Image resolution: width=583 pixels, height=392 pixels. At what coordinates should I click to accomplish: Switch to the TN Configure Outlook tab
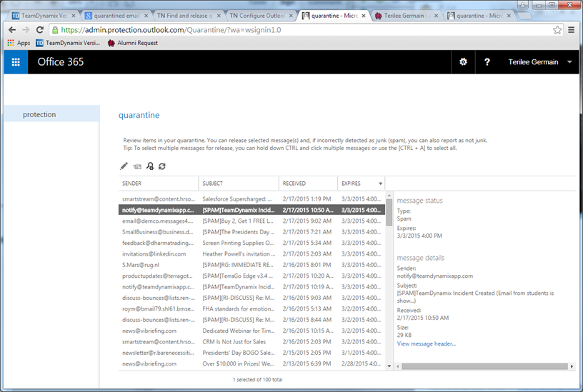[x=261, y=16]
